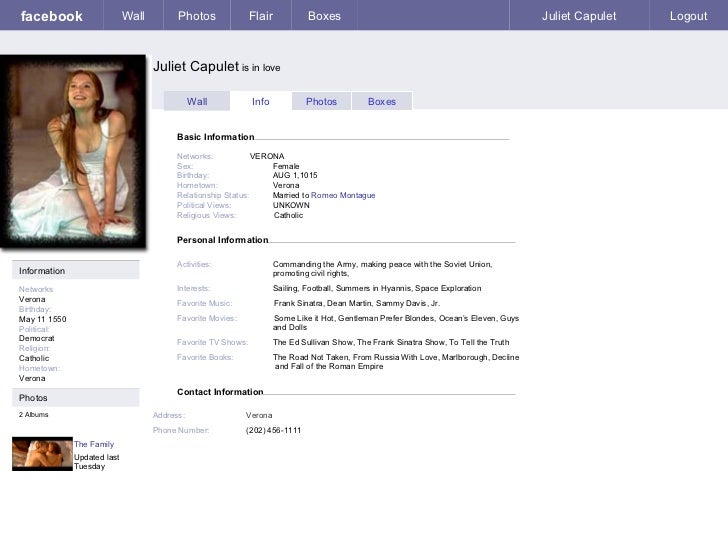Viewport: 728px width, 546px height.
Task: Switch to the Wall profile tab
Action: pyautogui.click(x=197, y=101)
